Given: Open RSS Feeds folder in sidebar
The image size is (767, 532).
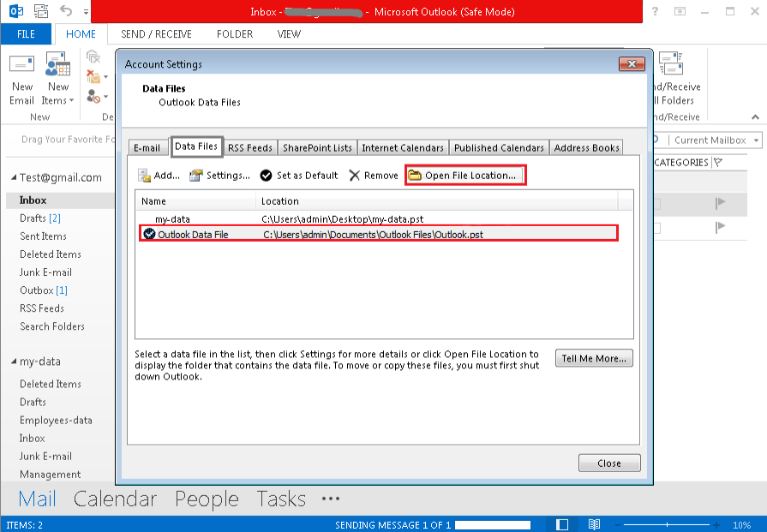Looking at the screenshot, I should point(42,308).
